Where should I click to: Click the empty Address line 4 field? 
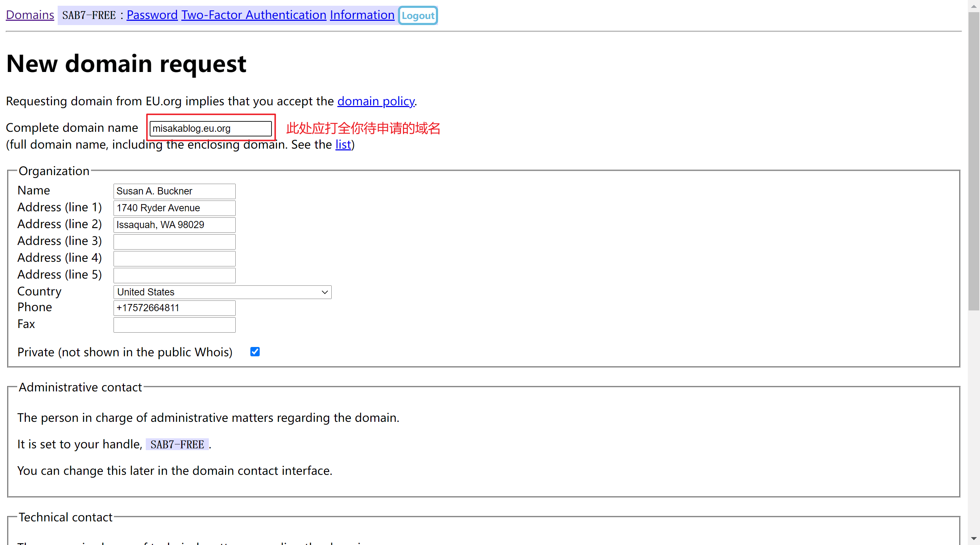tap(174, 258)
